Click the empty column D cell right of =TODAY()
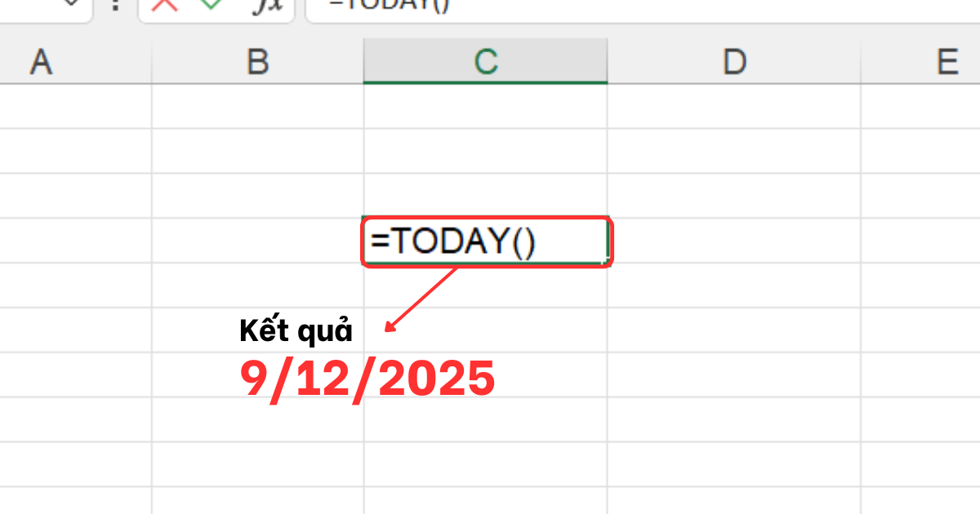The height and width of the screenshot is (514, 980). tap(733, 241)
